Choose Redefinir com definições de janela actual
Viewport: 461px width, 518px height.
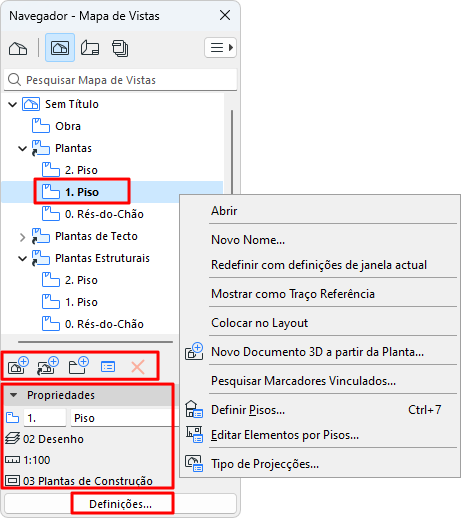click(319, 265)
